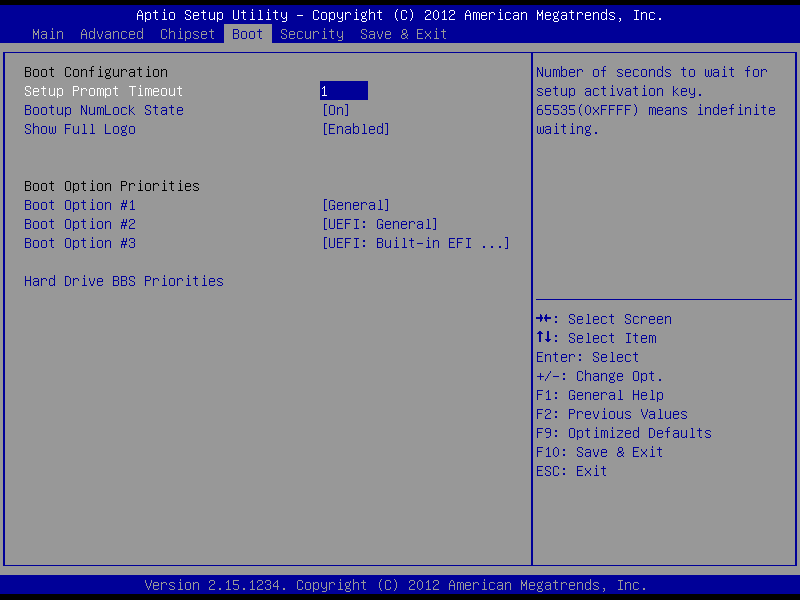Viewport: 800px width, 600px height.
Task: Select the Show Full Logo setting
Action: point(80,129)
